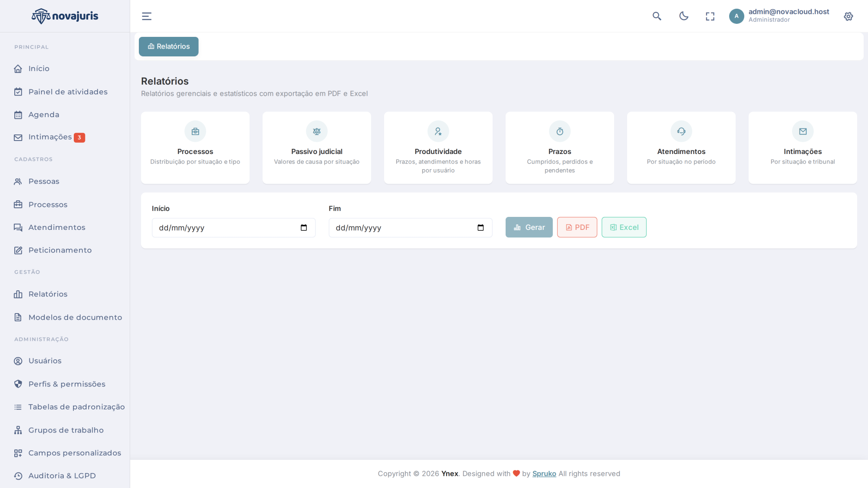The width and height of the screenshot is (868, 488).
Task: Select the Intimações report card title
Action: pyautogui.click(x=803, y=152)
